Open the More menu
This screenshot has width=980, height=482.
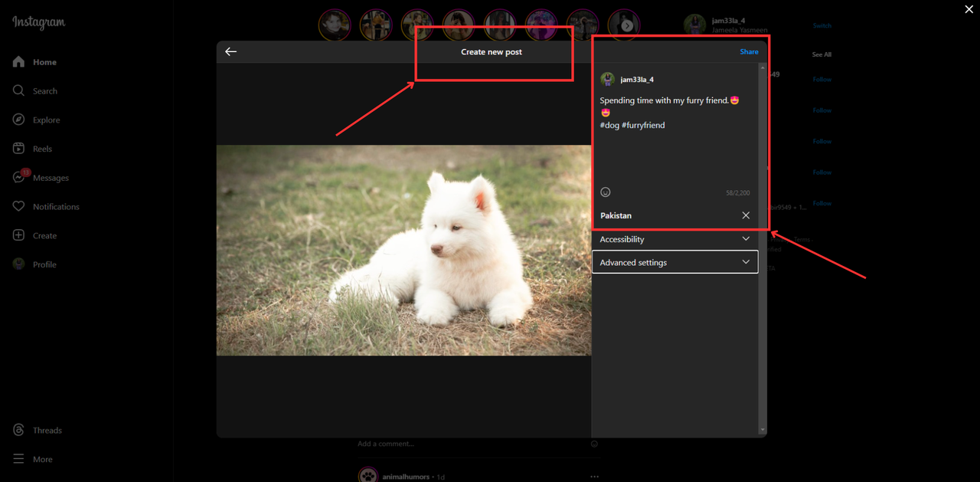32,460
